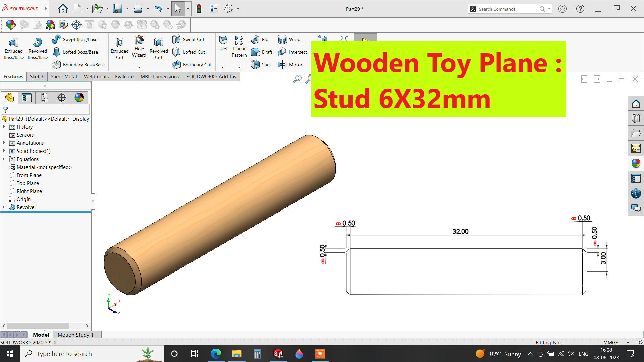Open Appearances in the right task pane
This screenshot has width=644, height=362.
tap(636, 163)
